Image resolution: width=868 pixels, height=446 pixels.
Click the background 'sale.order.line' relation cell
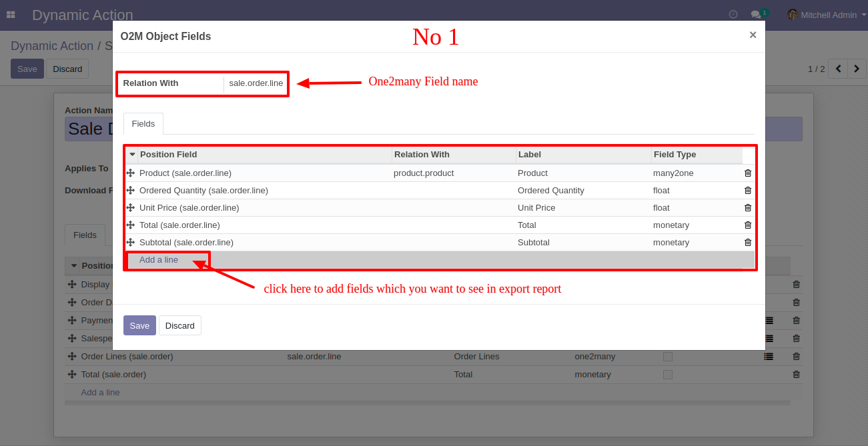(x=314, y=357)
